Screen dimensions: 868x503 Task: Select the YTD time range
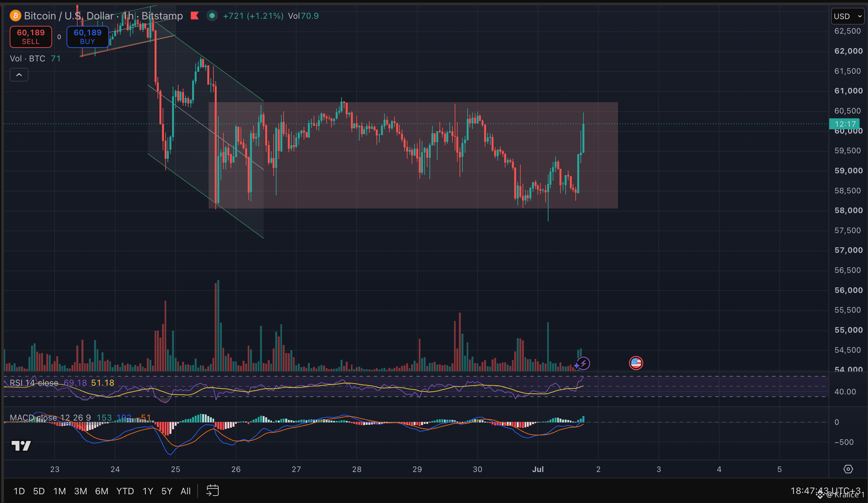(125, 491)
